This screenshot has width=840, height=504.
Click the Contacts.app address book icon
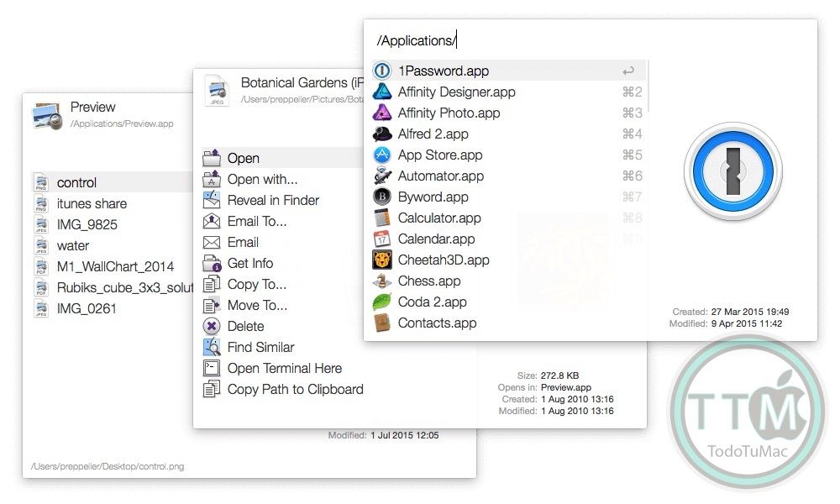(382, 323)
